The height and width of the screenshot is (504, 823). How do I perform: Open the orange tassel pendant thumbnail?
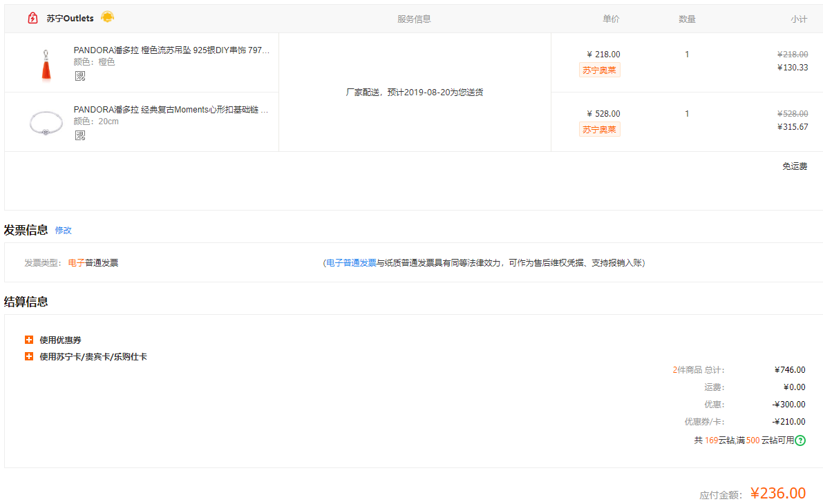[46, 65]
